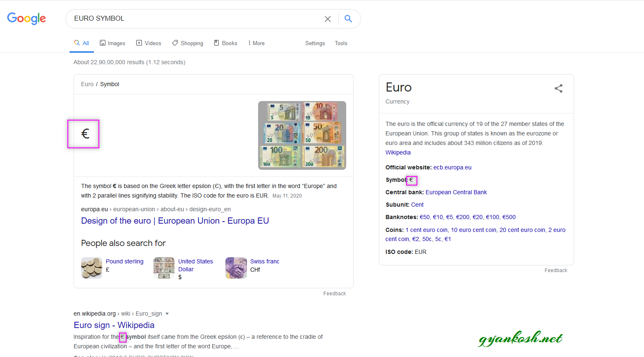Open Settings under the search bar
The height and width of the screenshot is (357, 644).
point(315,43)
